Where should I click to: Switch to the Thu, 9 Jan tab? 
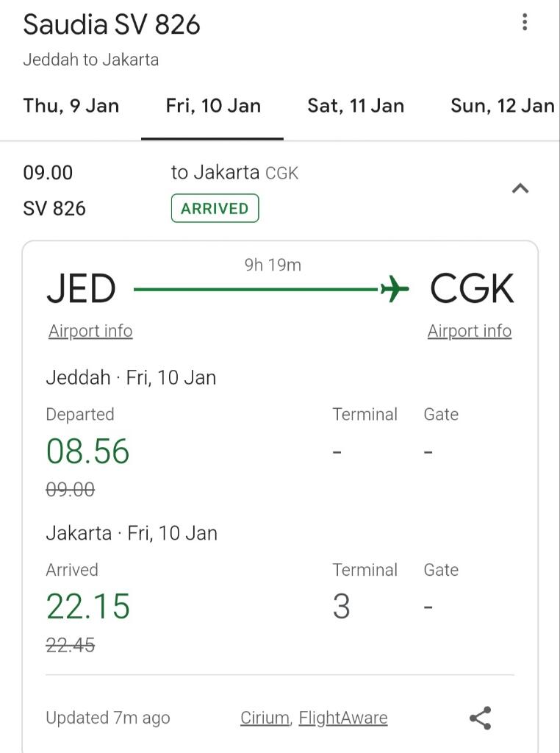click(x=71, y=106)
